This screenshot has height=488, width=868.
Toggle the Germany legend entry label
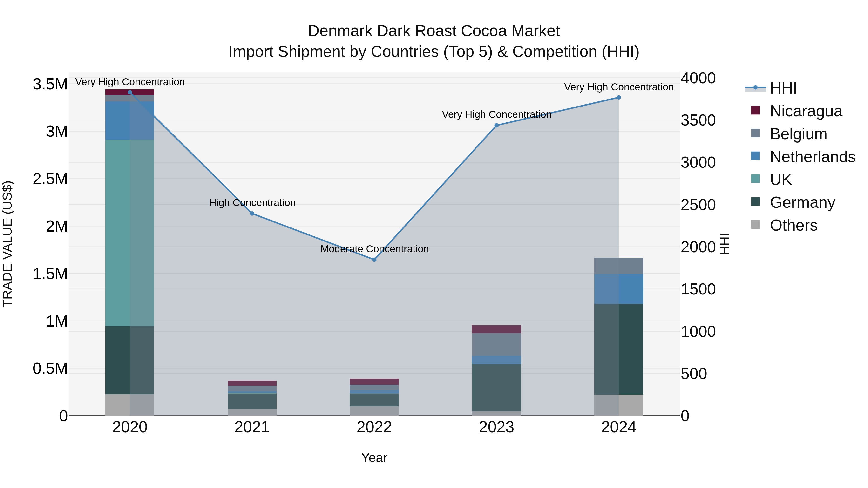803,202
